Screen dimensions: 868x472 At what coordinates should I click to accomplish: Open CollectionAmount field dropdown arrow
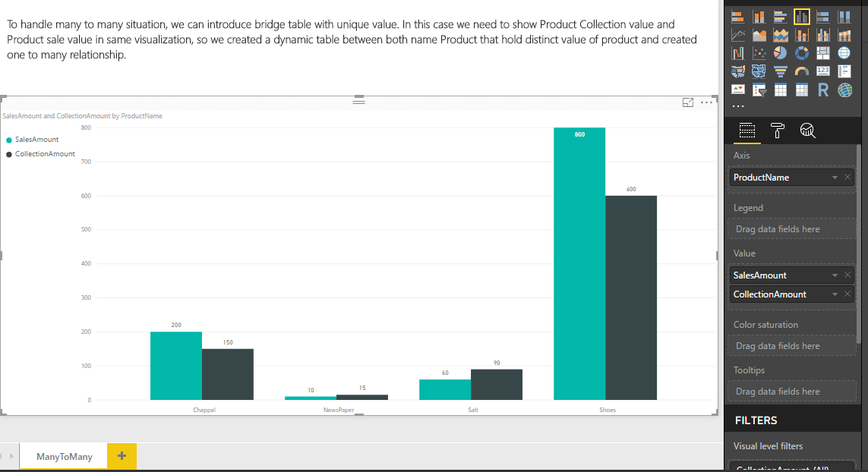pyautogui.click(x=835, y=294)
